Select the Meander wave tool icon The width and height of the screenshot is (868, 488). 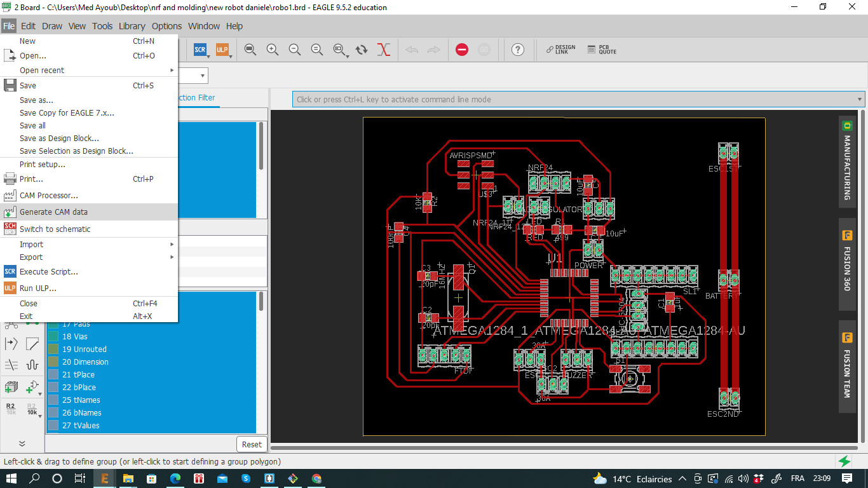32,365
